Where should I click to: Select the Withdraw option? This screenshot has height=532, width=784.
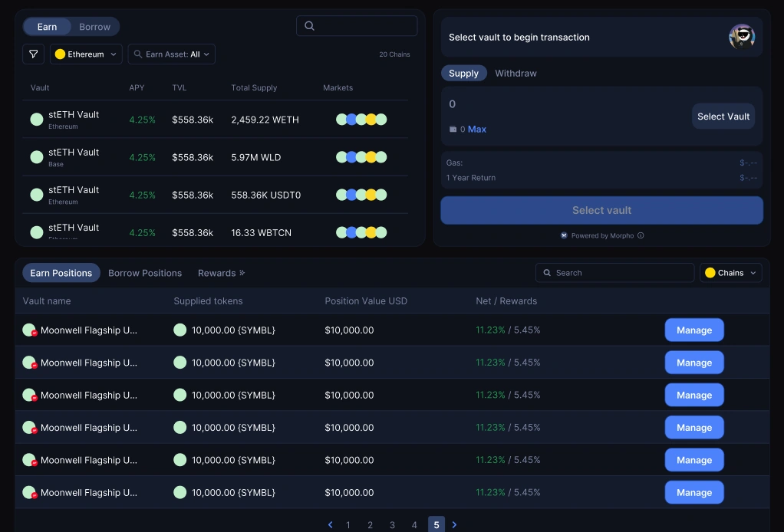(x=516, y=73)
